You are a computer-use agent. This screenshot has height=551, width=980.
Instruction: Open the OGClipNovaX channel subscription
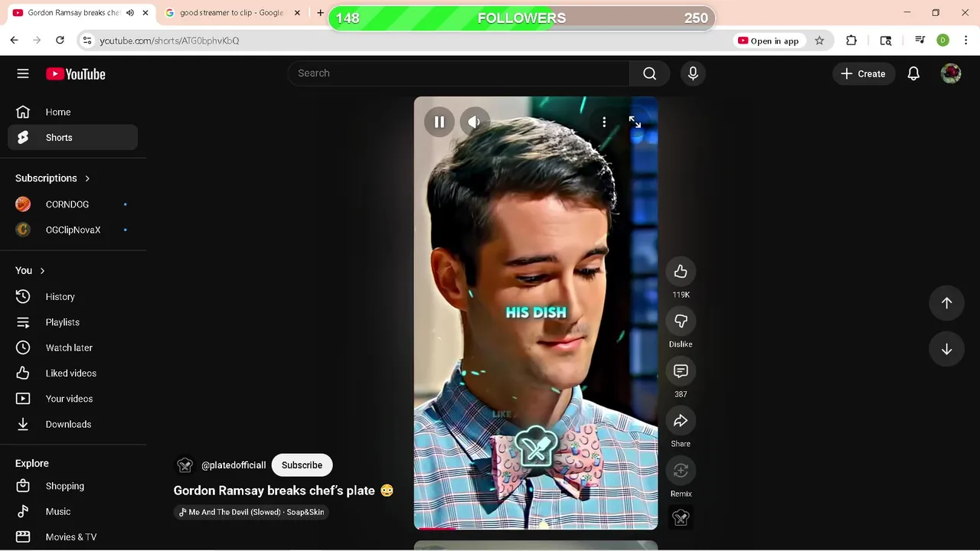[73, 230]
